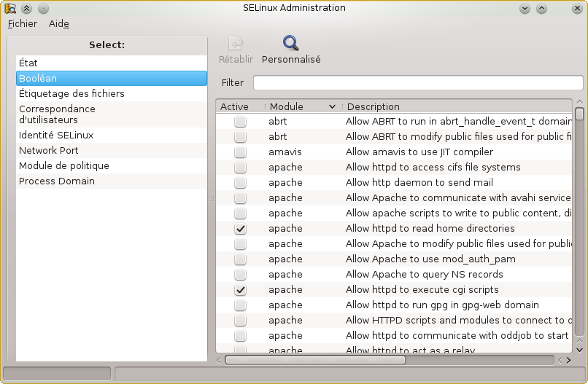Enable httpd communicate with oddjob checkbox
Screen dimensions: 588x384
point(240,336)
